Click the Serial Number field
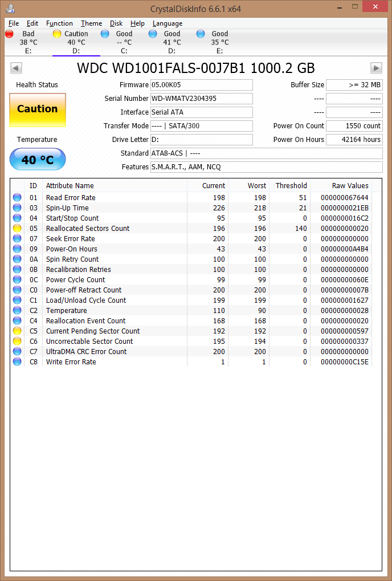This screenshot has height=581, width=392. pyautogui.click(x=201, y=99)
